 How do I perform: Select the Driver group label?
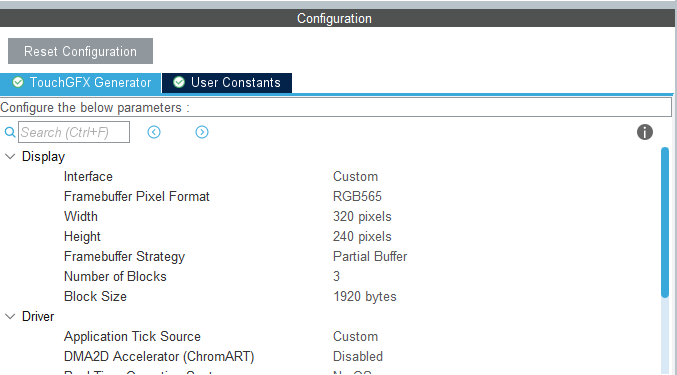[38, 317]
